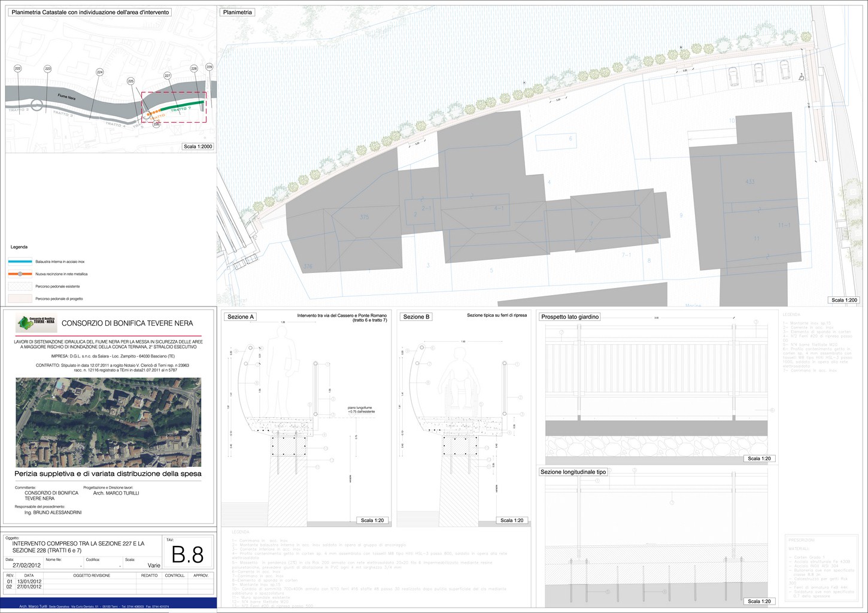This screenshot has height=613, width=868.
Task: Click the 'Scala 1:2000' scale box
Action: coord(198,147)
